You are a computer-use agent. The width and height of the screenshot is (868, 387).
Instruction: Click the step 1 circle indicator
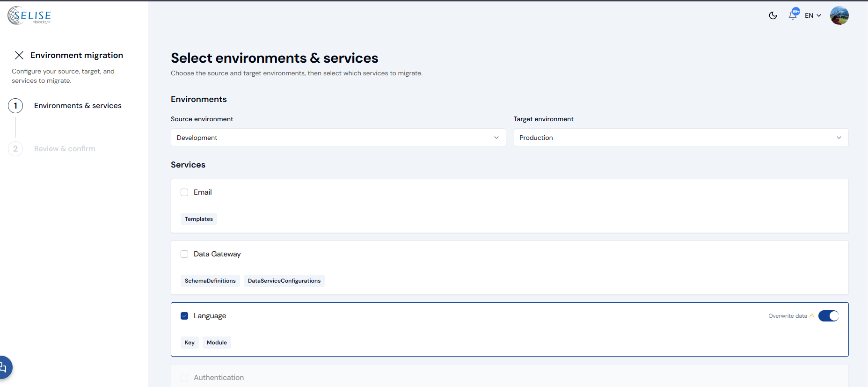(x=15, y=106)
